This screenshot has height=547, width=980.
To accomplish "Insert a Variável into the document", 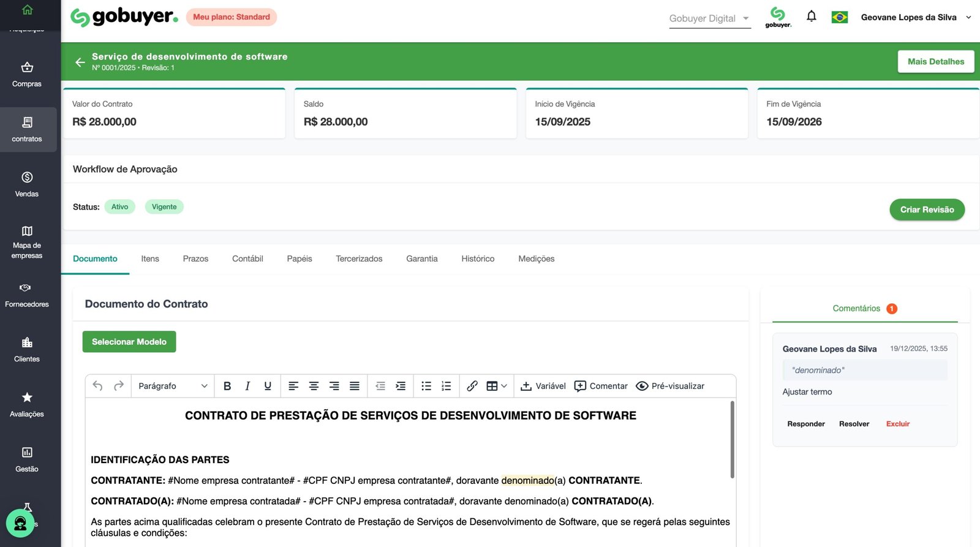I will pos(543,386).
